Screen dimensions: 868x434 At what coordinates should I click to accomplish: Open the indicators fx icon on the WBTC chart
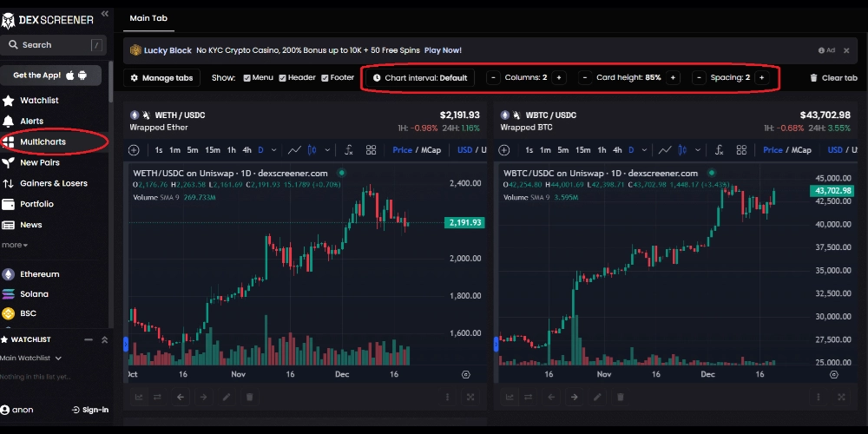point(719,150)
